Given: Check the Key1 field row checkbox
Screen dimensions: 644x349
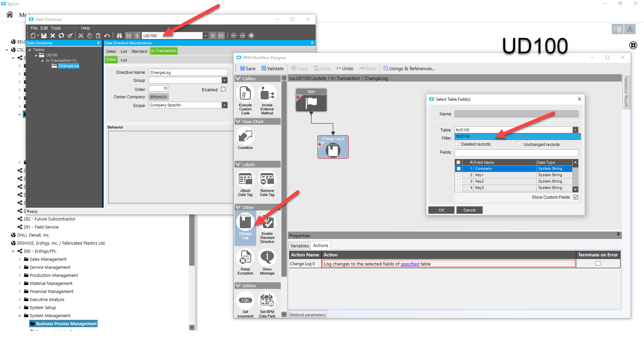Looking at the screenshot, I should pyautogui.click(x=459, y=175).
